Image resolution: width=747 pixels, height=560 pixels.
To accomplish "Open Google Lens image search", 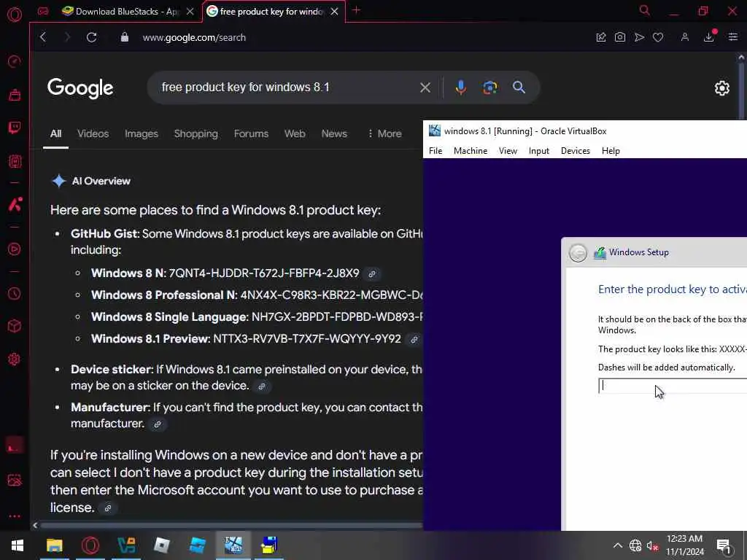I will click(489, 87).
